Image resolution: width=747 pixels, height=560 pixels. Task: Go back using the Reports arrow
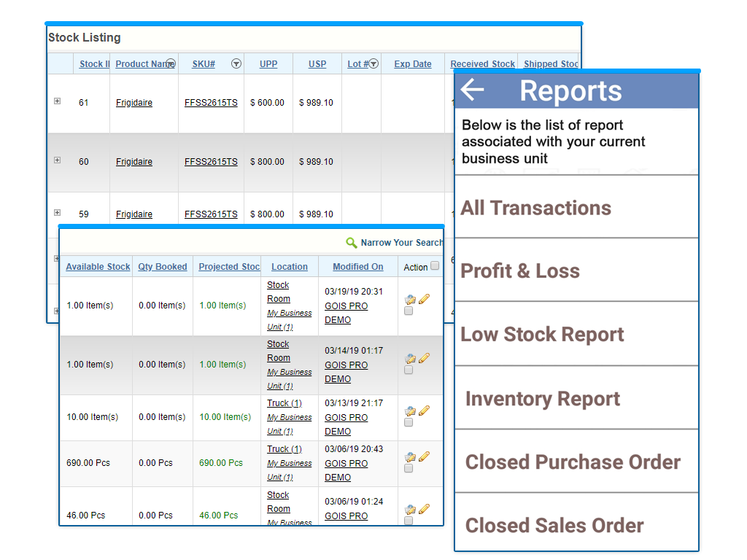pos(473,90)
